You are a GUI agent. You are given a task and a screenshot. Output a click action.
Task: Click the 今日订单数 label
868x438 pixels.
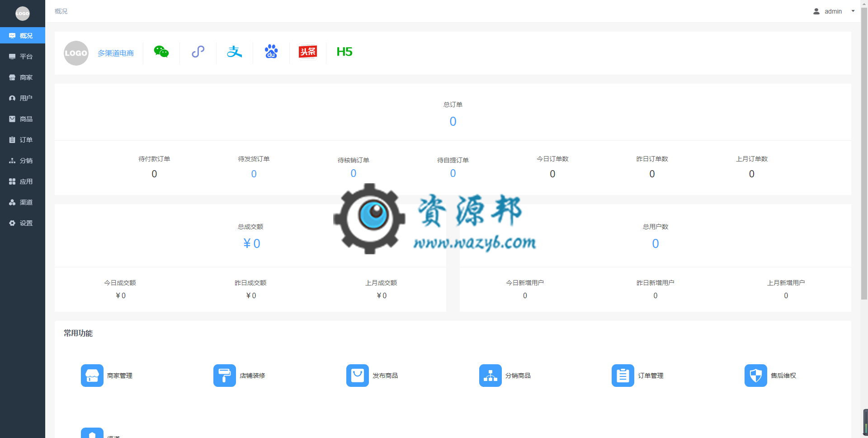click(552, 159)
